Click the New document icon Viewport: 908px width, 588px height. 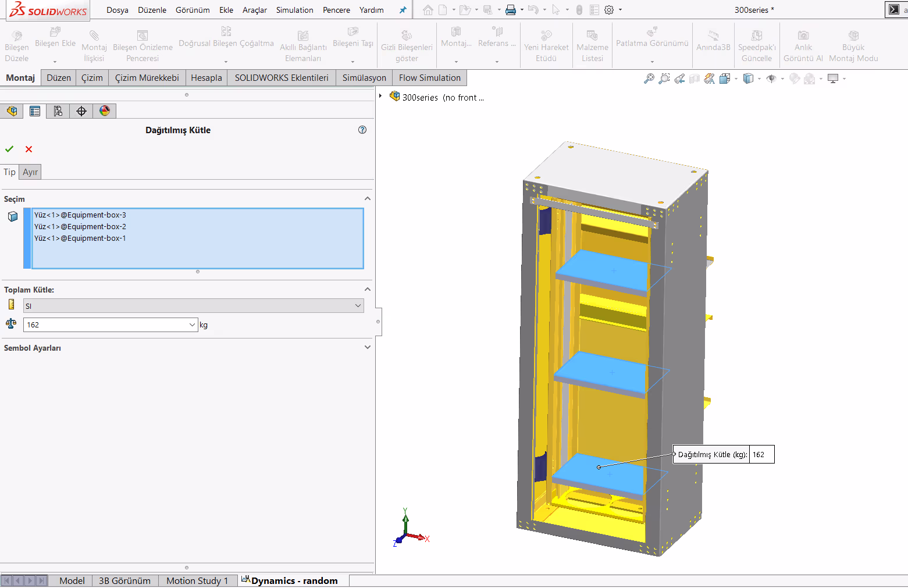(x=443, y=10)
